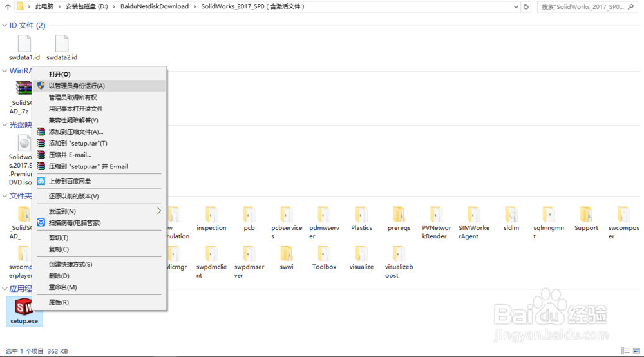The height and width of the screenshot is (357, 644).
Task: Select the WinRAR .7z archive icon
Action: tap(24, 88)
